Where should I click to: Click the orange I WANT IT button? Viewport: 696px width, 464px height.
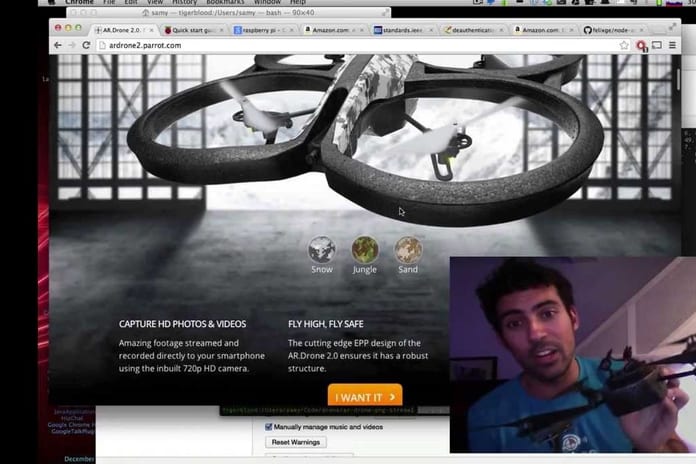point(365,395)
